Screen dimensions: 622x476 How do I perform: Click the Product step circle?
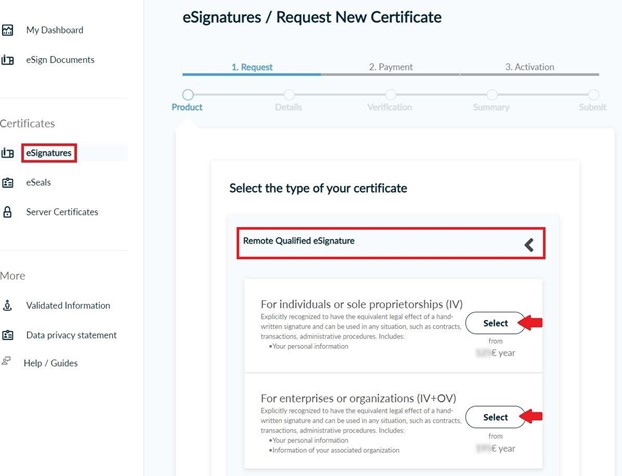[187, 95]
